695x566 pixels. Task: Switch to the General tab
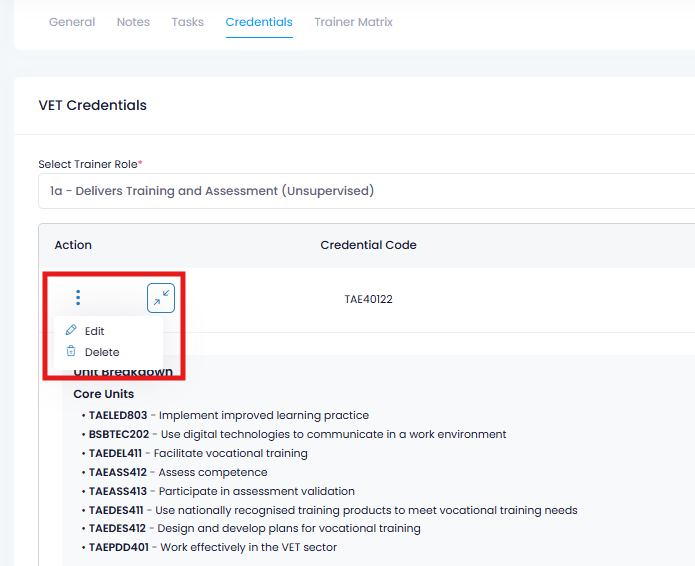coord(72,22)
